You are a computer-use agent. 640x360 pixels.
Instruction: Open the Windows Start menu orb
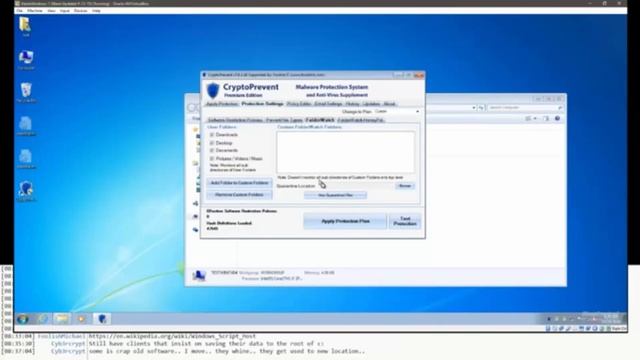point(23,319)
